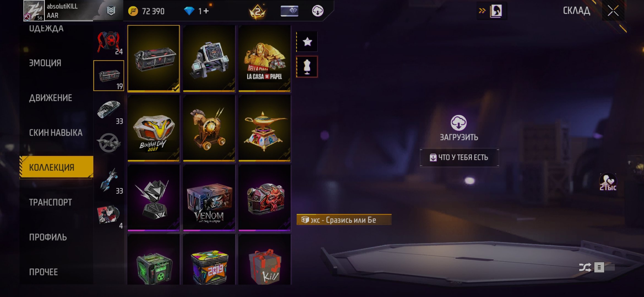Select the backpack skins subcategory
644x297 pixels.
click(109, 42)
